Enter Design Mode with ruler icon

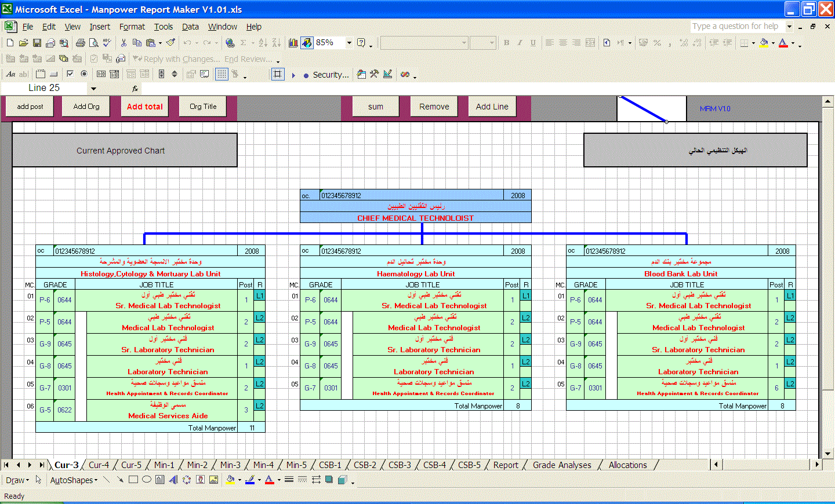point(387,74)
